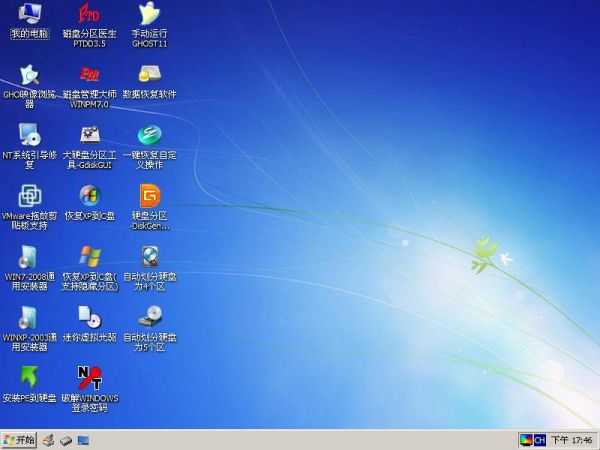
Task: Launch 破解WINDOWS登录密码 icon
Action: click(x=89, y=378)
